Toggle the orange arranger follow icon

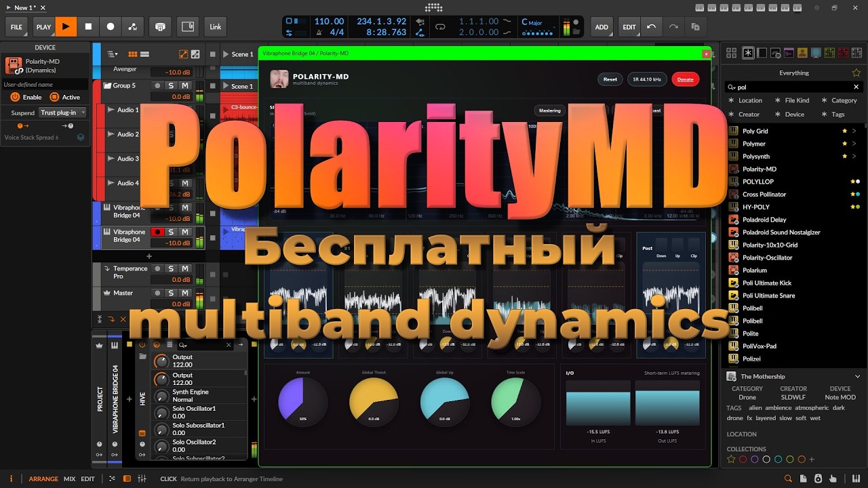pos(183,54)
